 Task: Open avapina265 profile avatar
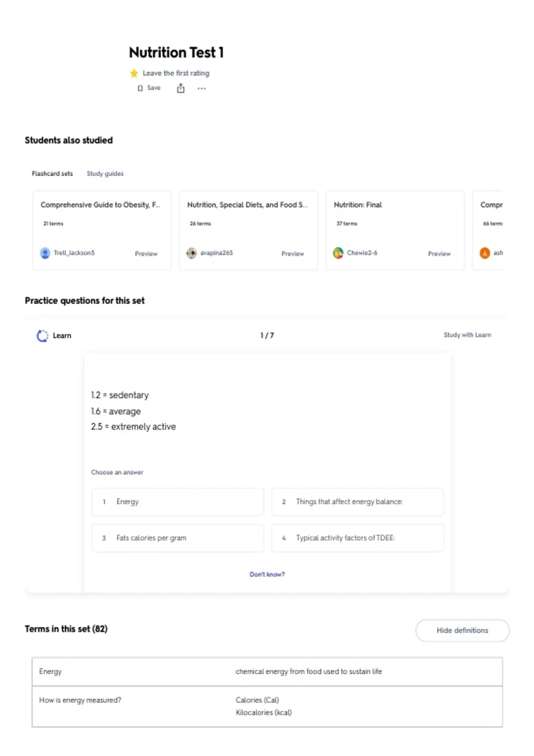click(191, 253)
